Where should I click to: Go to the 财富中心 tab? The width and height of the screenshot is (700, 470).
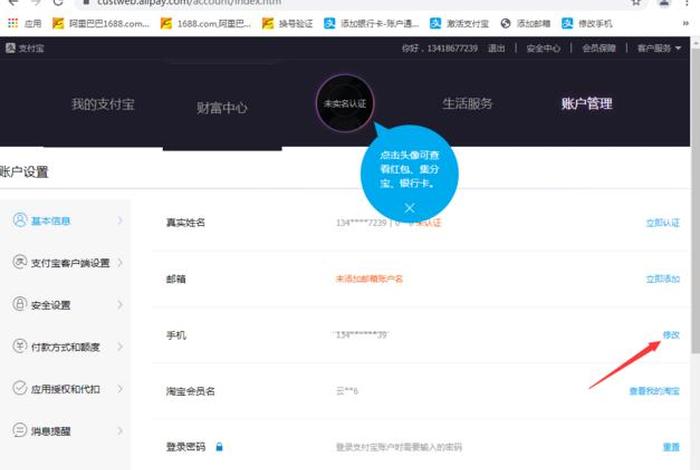click(x=222, y=108)
